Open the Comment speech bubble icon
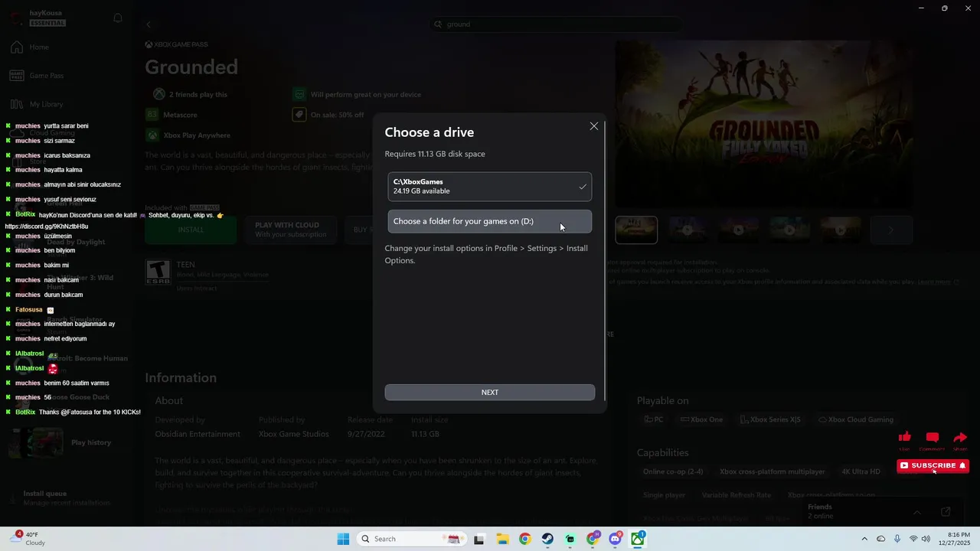The width and height of the screenshot is (980, 551). pyautogui.click(x=932, y=437)
